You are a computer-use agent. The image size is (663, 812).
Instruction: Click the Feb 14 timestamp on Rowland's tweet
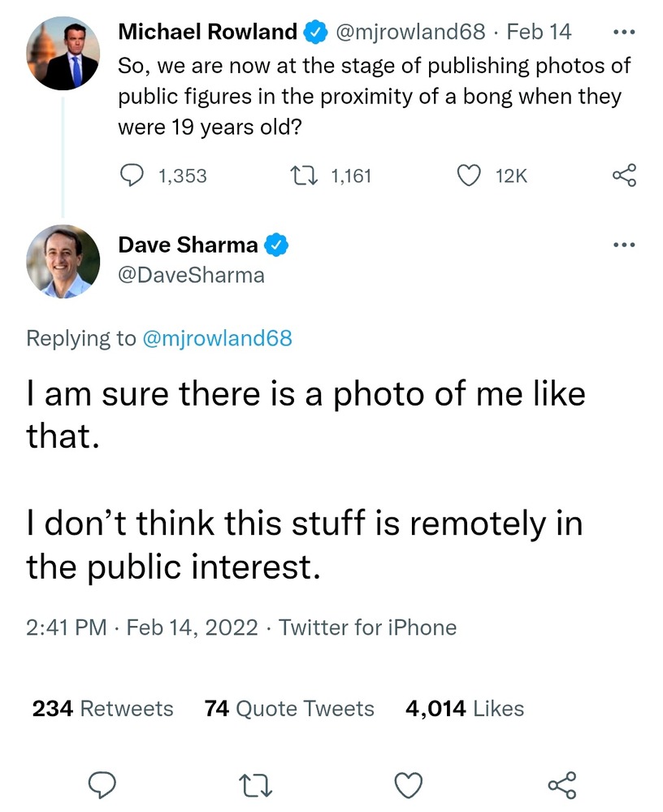538,32
